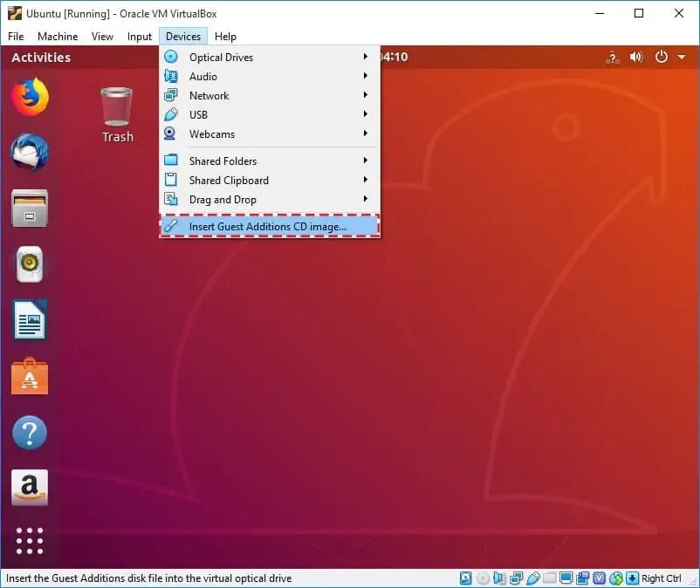Image resolution: width=700 pixels, height=588 pixels.
Task: Close the open Devices menu
Action: (183, 37)
